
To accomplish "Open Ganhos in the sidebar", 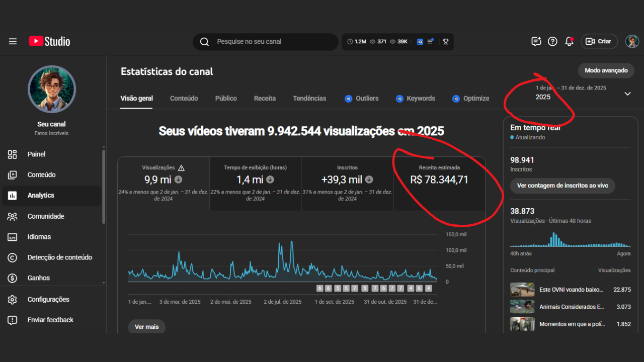I will 39,278.
